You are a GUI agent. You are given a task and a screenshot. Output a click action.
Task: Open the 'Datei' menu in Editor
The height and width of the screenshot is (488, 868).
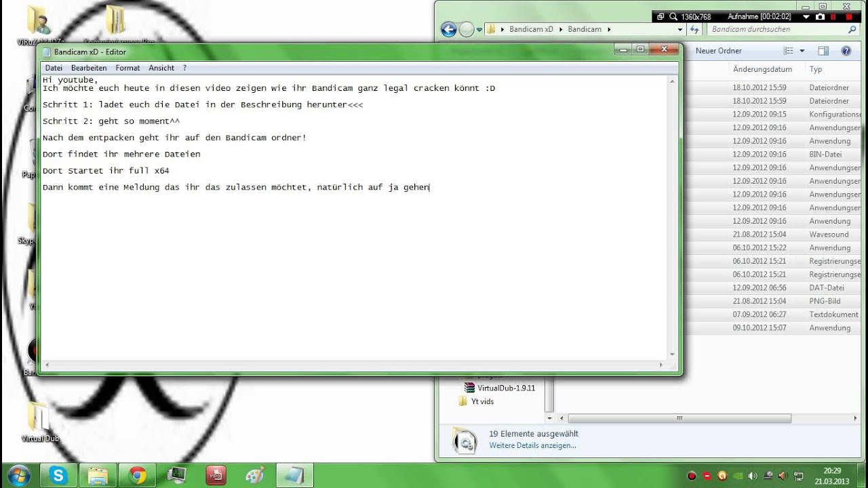[54, 68]
